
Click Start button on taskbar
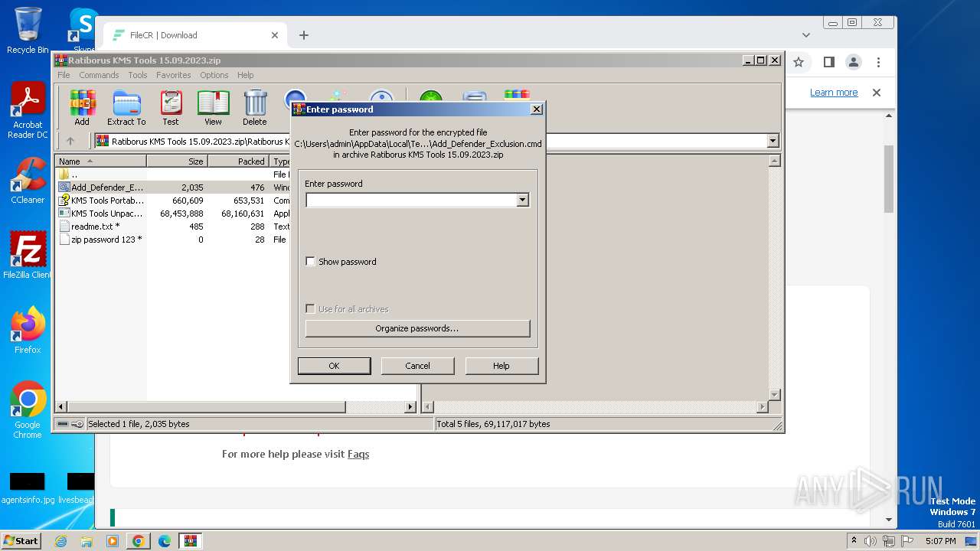pyautogui.click(x=21, y=541)
